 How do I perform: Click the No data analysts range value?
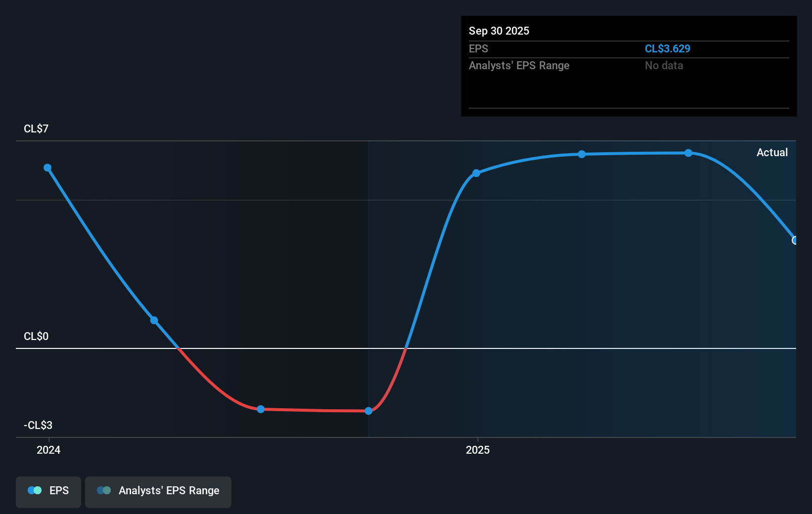click(664, 66)
